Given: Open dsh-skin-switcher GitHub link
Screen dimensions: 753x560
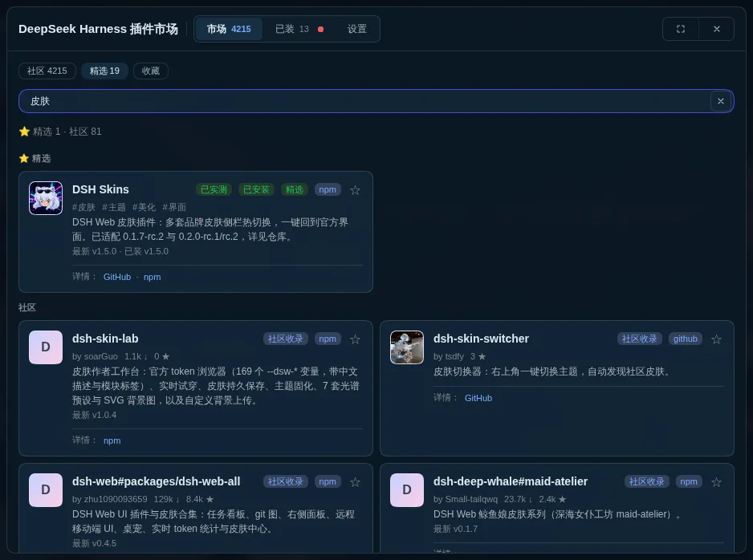Looking at the screenshot, I should 478,398.
